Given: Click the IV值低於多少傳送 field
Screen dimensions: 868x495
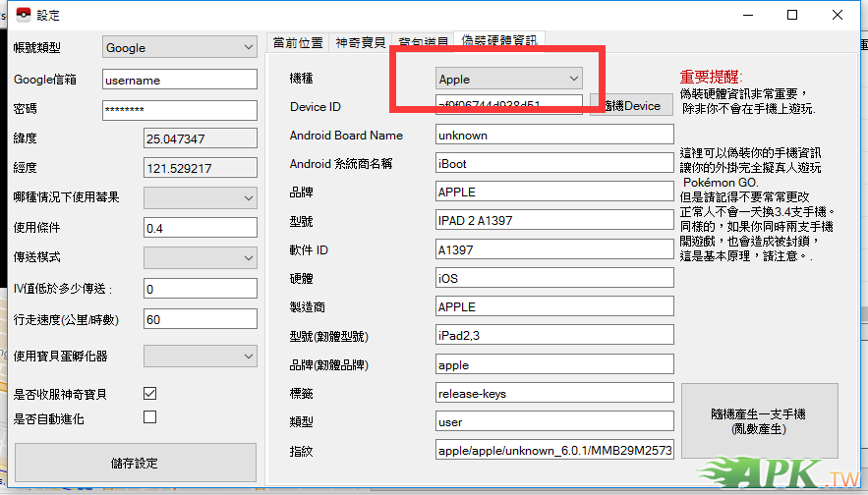Looking at the screenshot, I should click(201, 288).
